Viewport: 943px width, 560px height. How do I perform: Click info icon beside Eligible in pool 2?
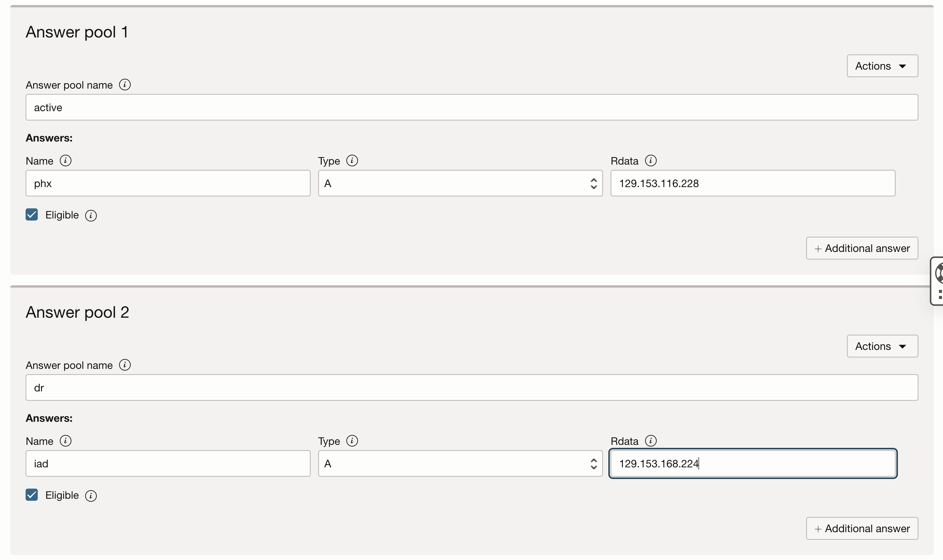pyautogui.click(x=91, y=495)
